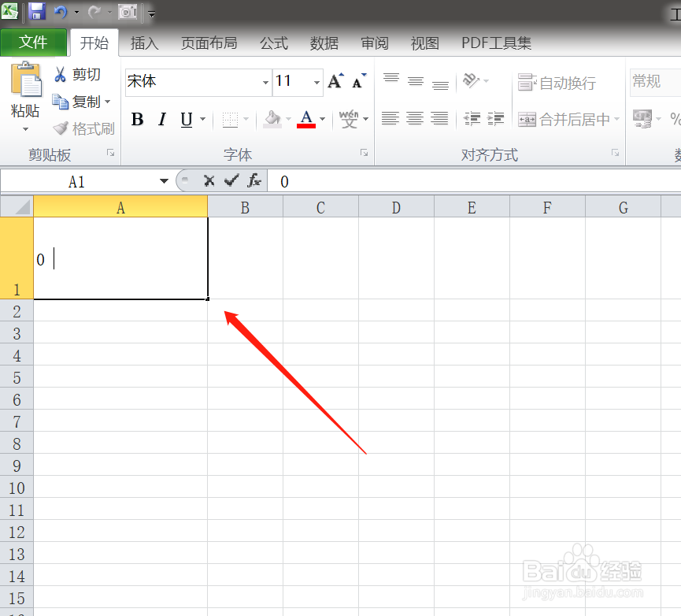Click the accounting number format icon
This screenshot has width=681, height=616.
click(x=642, y=119)
